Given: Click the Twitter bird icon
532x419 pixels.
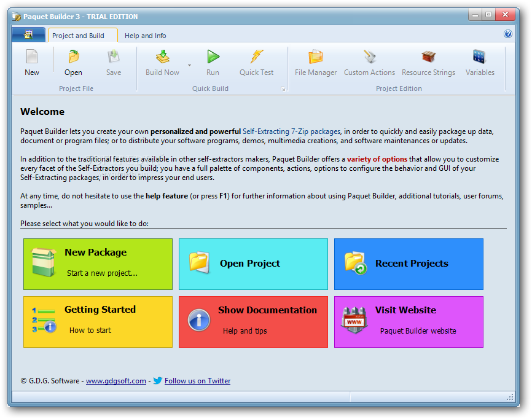Looking at the screenshot, I should [x=158, y=380].
